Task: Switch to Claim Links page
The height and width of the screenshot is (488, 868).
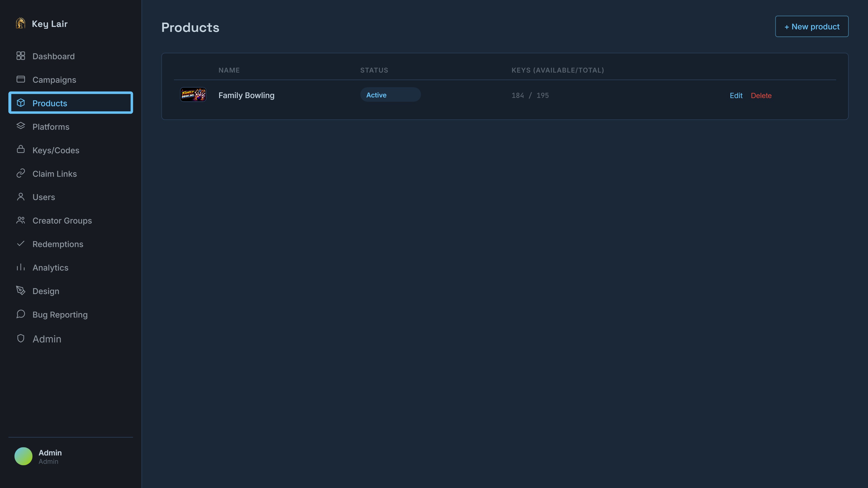Action: pos(54,174)
